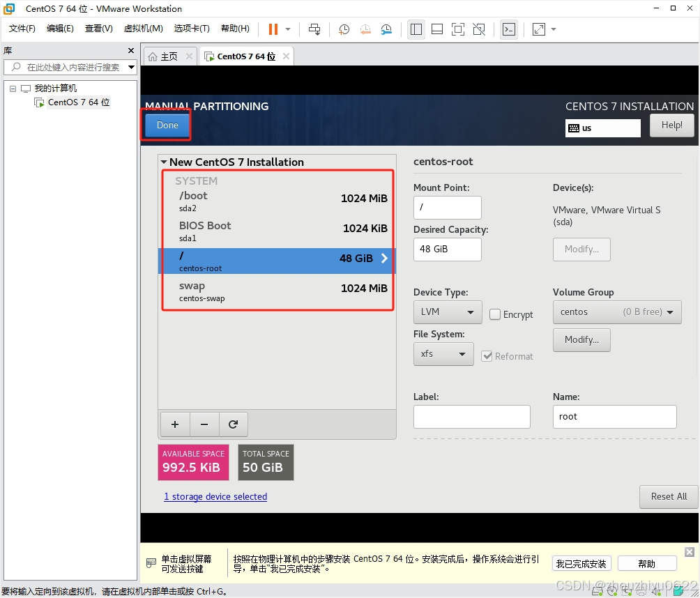Screen dimensions: 700x598
Task: Close the 主页 tab
Action: 189,56
